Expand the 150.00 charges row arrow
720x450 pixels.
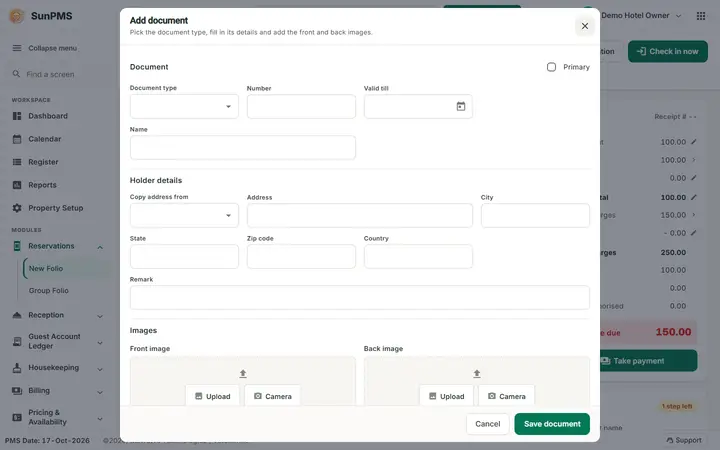tap(694, 215)
